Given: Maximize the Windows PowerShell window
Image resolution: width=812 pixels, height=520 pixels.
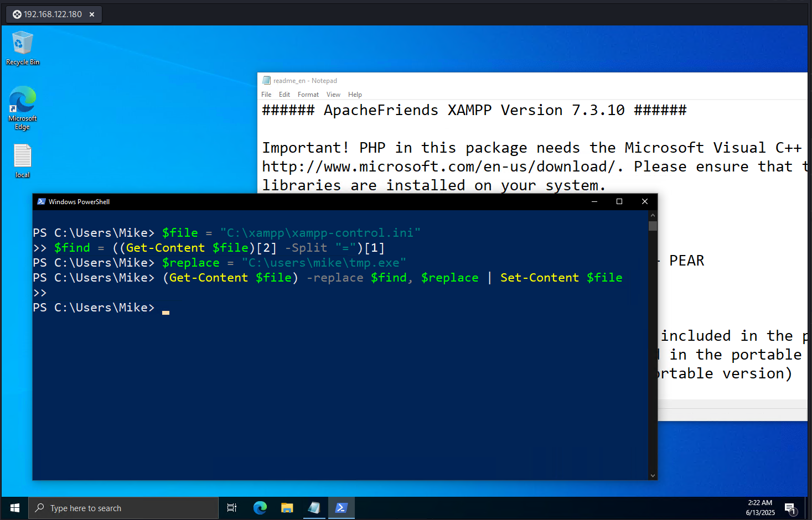Looking at the screenshot, I should (619, 201).
